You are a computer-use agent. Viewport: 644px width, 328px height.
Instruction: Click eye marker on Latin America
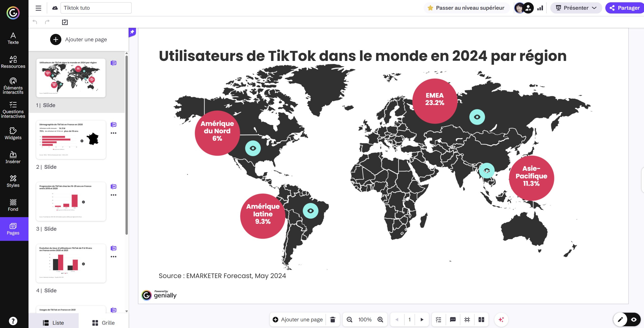tap(311, 211)
